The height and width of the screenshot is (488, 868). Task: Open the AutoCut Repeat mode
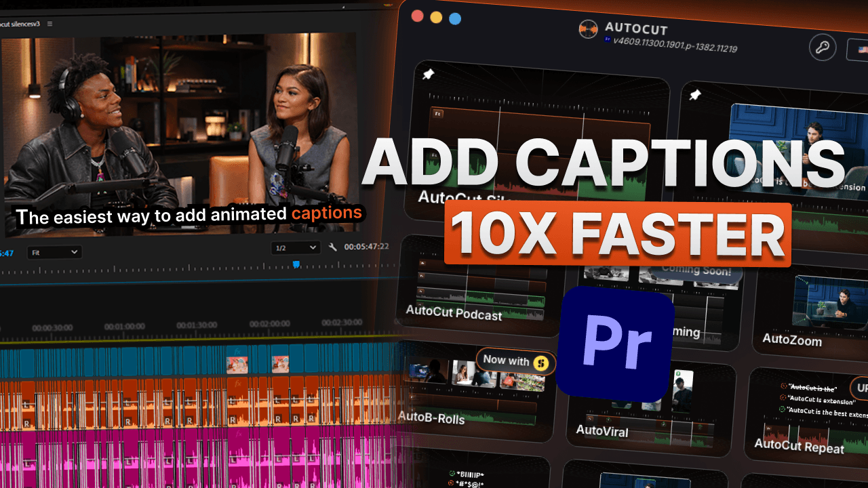[x=807, y=413]
